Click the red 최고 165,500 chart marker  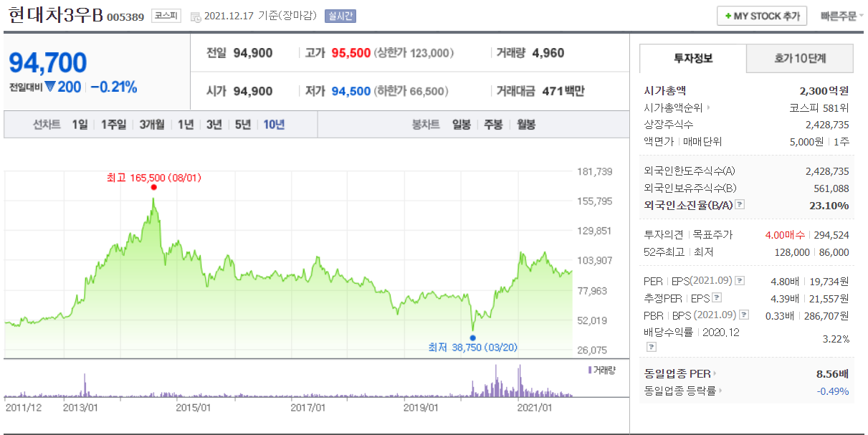coord(154,187)
